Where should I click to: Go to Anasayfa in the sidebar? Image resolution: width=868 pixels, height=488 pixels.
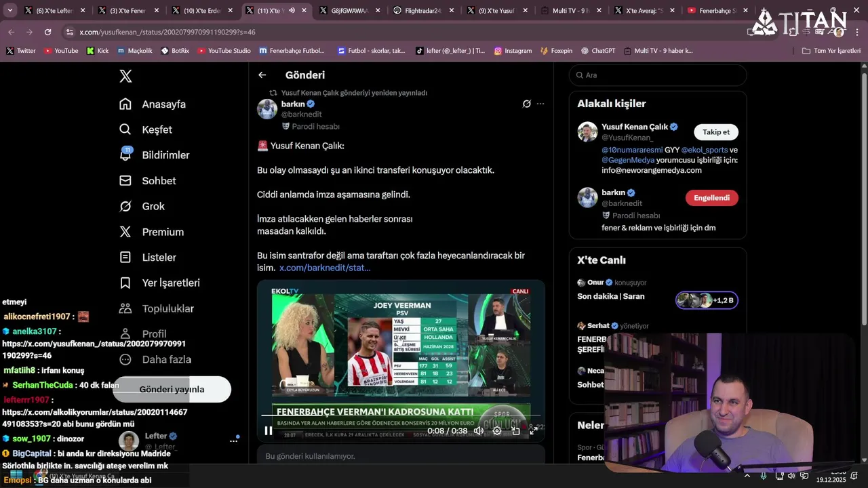pyautogui.click(x=152, y=104)
